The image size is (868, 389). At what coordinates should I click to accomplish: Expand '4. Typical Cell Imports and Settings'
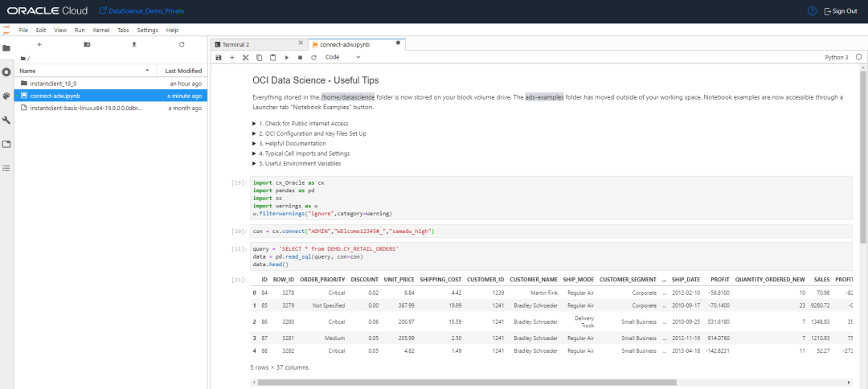[x=301, y=154]
